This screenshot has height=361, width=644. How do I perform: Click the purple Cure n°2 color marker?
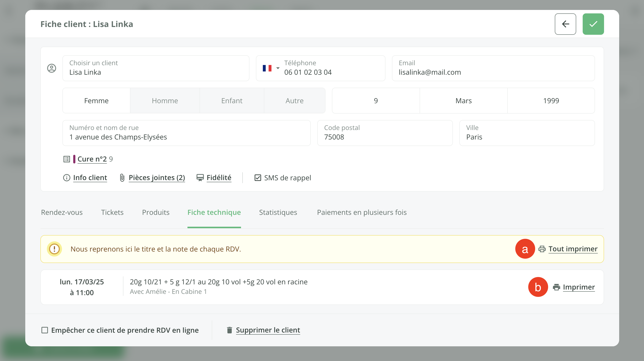[74, 159]
